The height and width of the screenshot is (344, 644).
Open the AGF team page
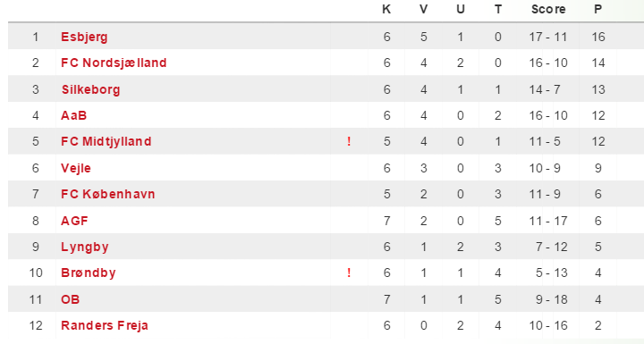point(74,221)
